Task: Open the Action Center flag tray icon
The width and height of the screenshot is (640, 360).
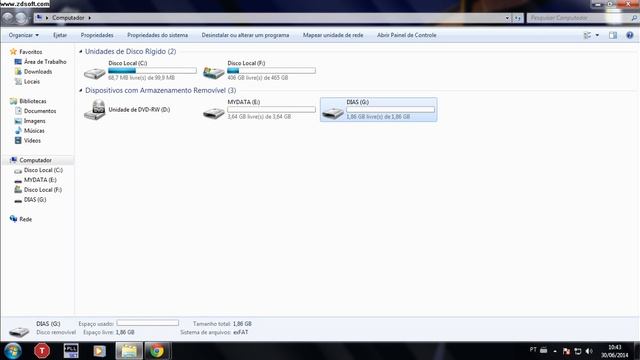Action: point(566,351)
